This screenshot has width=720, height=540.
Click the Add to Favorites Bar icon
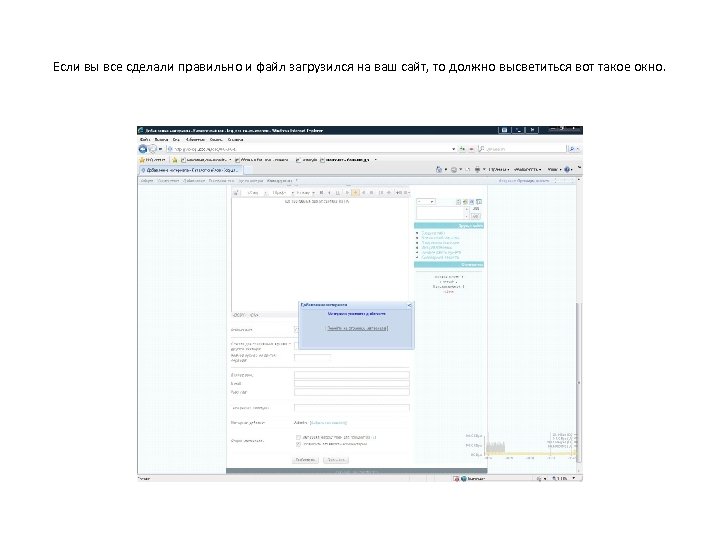(174, 160)
